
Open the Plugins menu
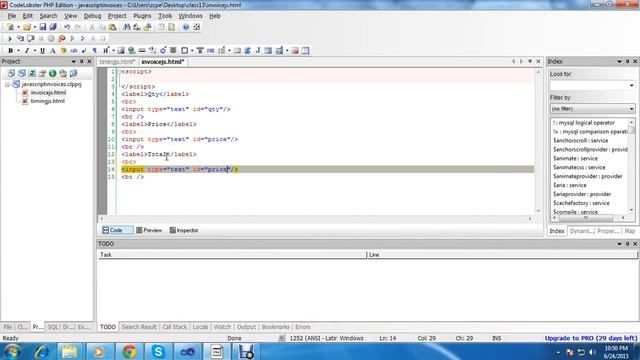[142, 16]
